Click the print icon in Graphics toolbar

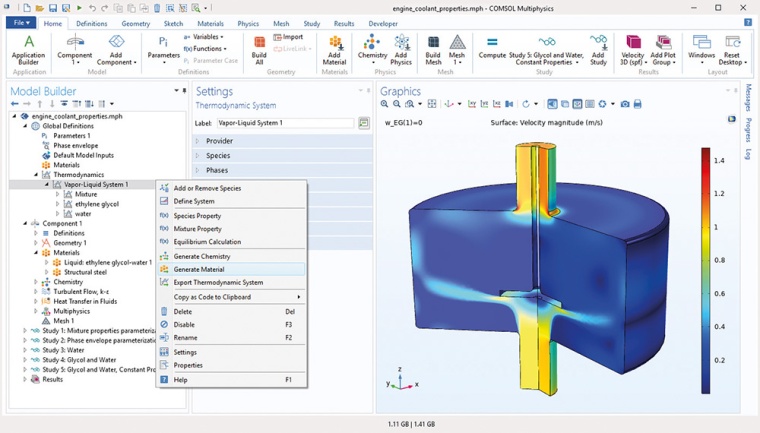tap(638, 104)
